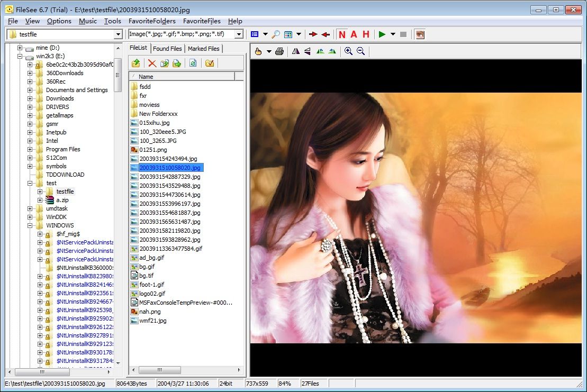The image size is (587, 392).
Task: Switch to the Marked Files tab
Action: pos(203,49)
